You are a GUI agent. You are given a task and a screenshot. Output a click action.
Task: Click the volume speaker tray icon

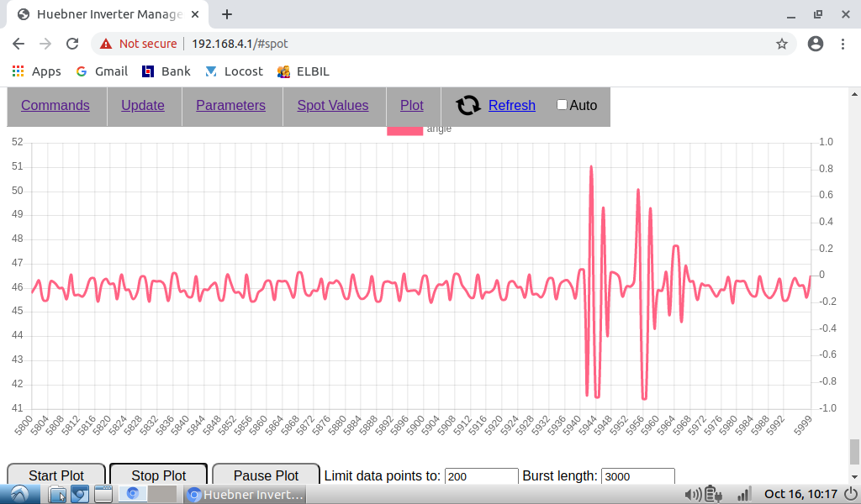coord(693,495)
